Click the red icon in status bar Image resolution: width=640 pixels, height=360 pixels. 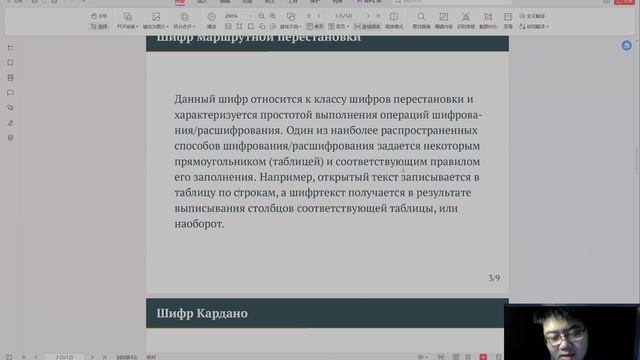(483, 357)
